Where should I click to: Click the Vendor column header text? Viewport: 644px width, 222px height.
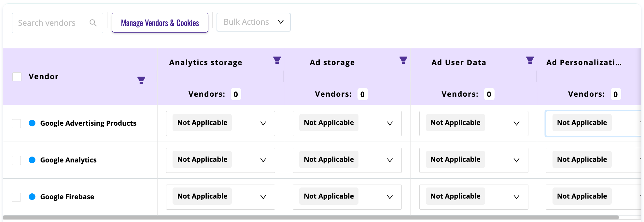click(44, 76)
